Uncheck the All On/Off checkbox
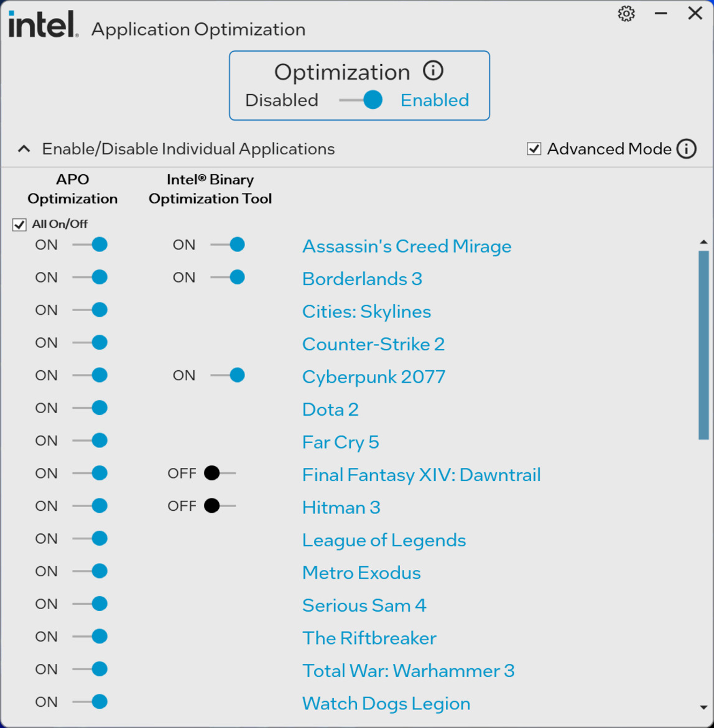 pos(19,225)
